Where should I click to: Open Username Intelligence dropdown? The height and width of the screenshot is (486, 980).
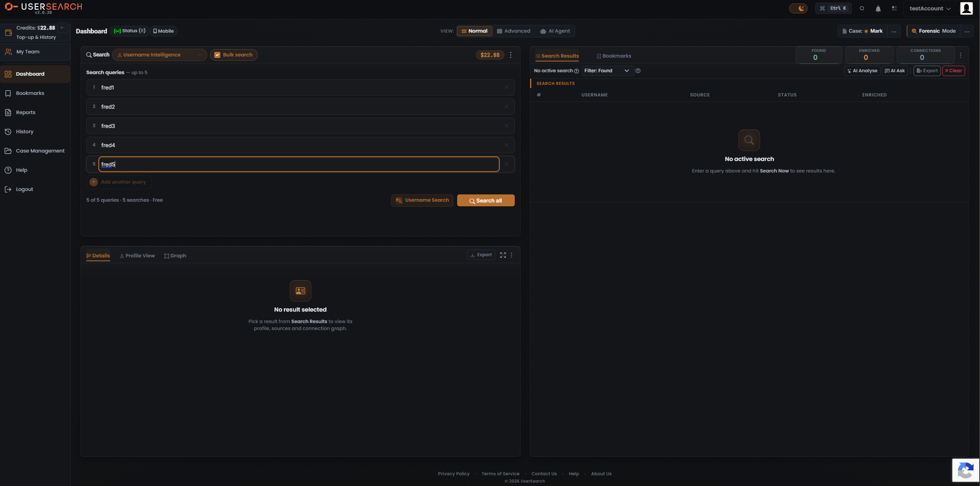point(160,55)
